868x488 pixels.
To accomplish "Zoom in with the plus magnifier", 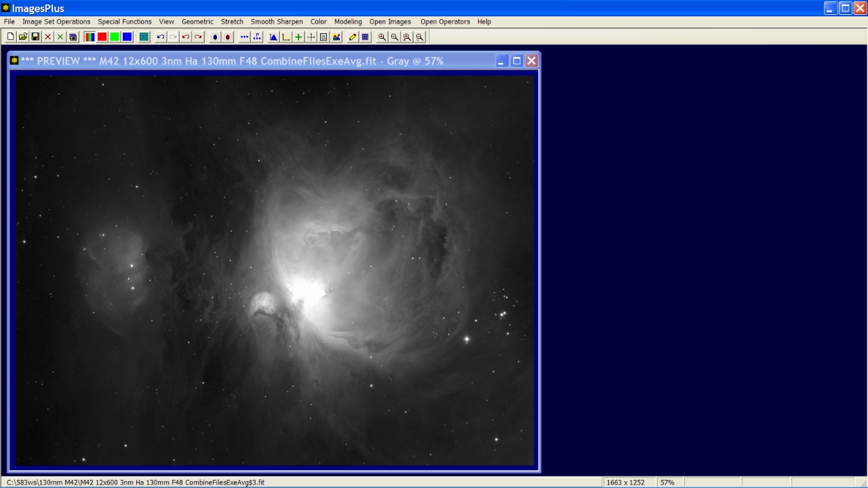I will (x=382, y=37).
